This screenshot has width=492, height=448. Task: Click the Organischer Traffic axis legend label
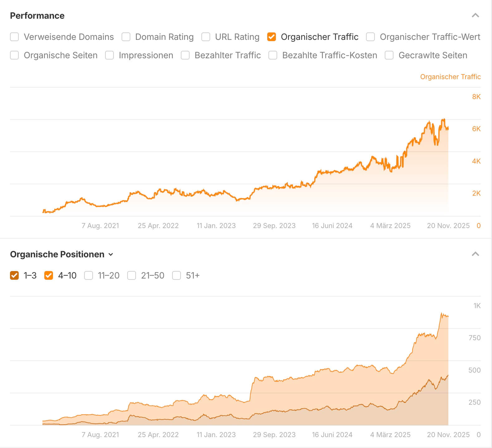450,77
